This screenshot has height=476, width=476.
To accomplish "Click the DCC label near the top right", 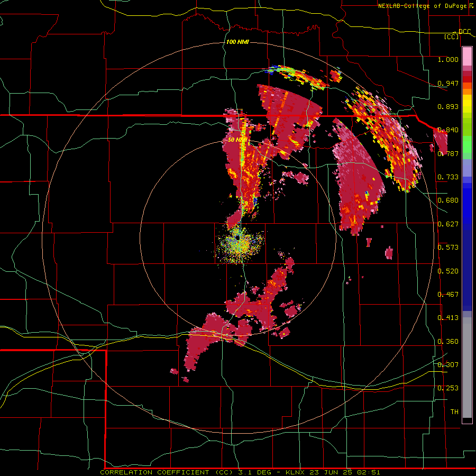I will (x=464, y=31).
